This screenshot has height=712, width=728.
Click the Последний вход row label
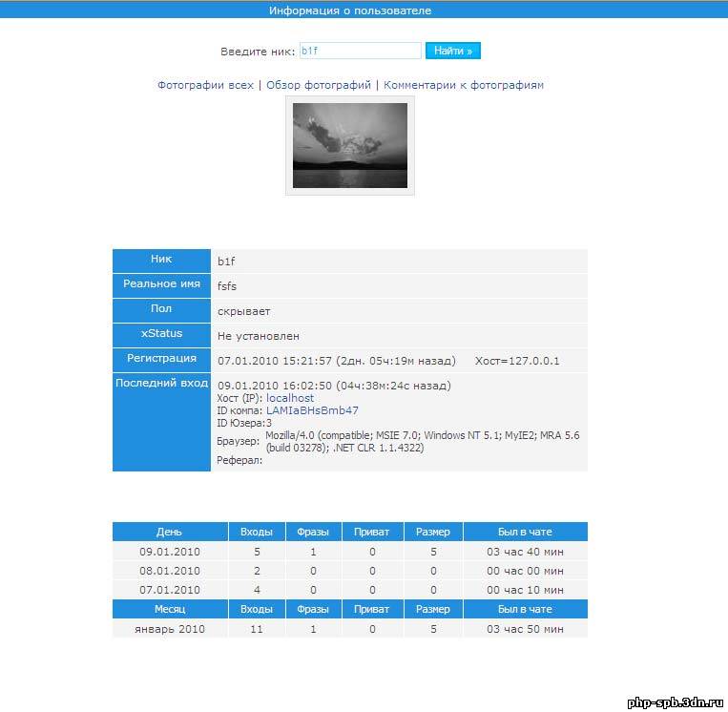coord(161,383)
